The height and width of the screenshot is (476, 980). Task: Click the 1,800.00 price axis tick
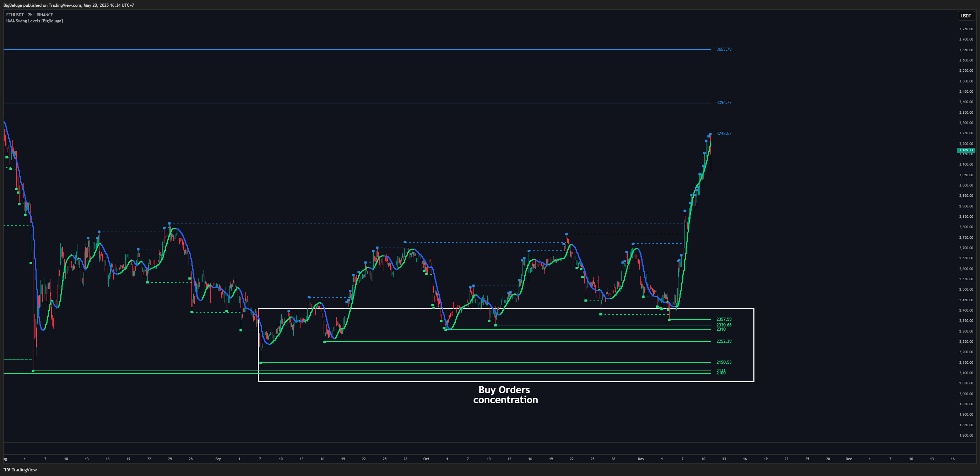tap(966, 435)
